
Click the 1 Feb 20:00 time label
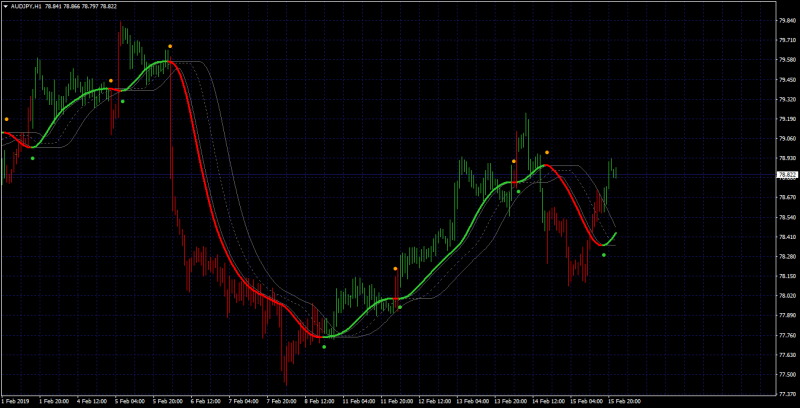pos(54,401)
